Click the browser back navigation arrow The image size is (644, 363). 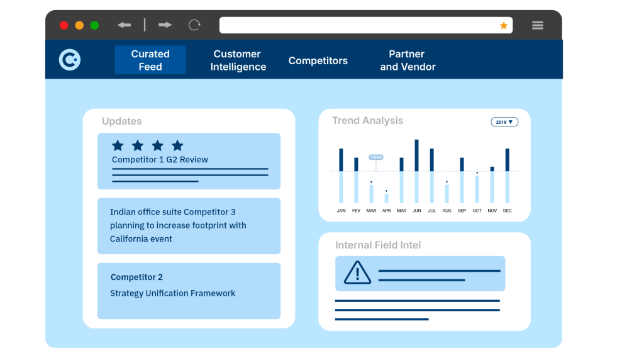(x=125, y=25)
